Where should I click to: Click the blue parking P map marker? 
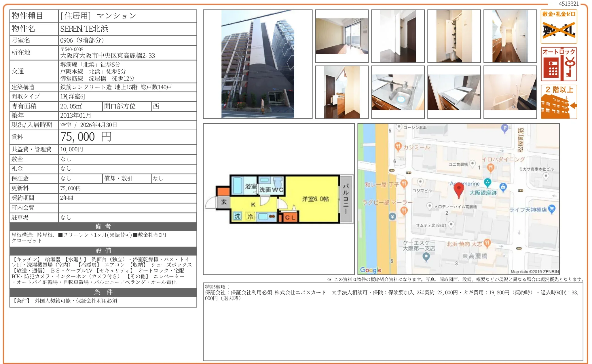(x=504, y=128)
